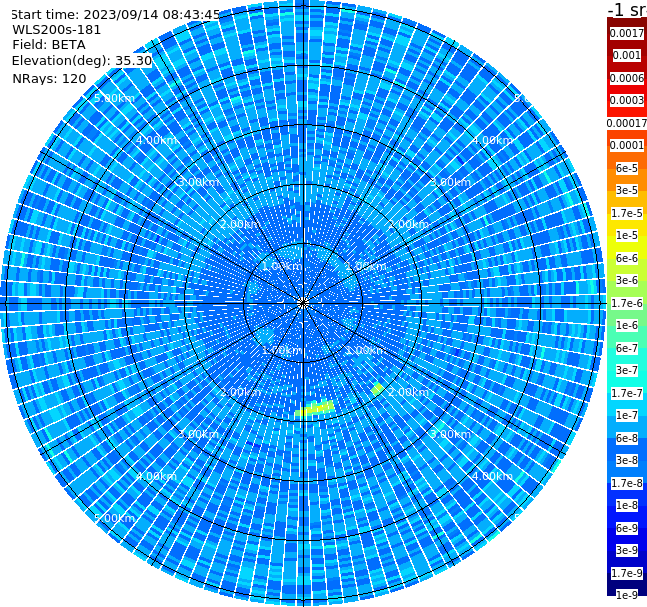Click the 3e-5 color bar label
The width and height of the screenshot is (647, 607).
click(x=627, y=190)
